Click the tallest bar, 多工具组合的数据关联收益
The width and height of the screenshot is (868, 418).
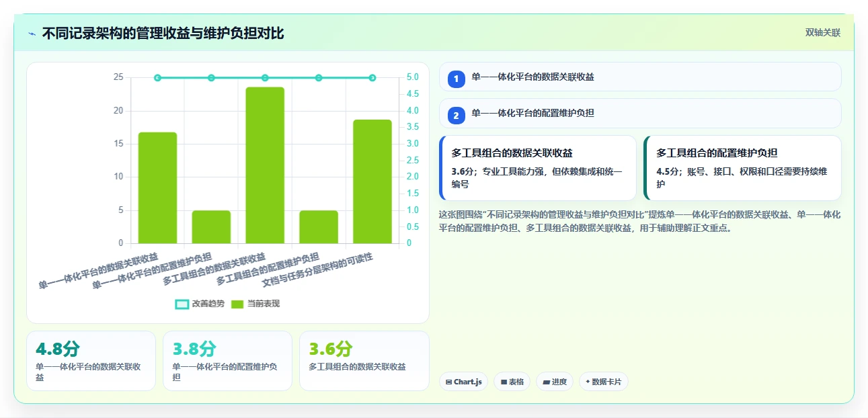point(265,165)
